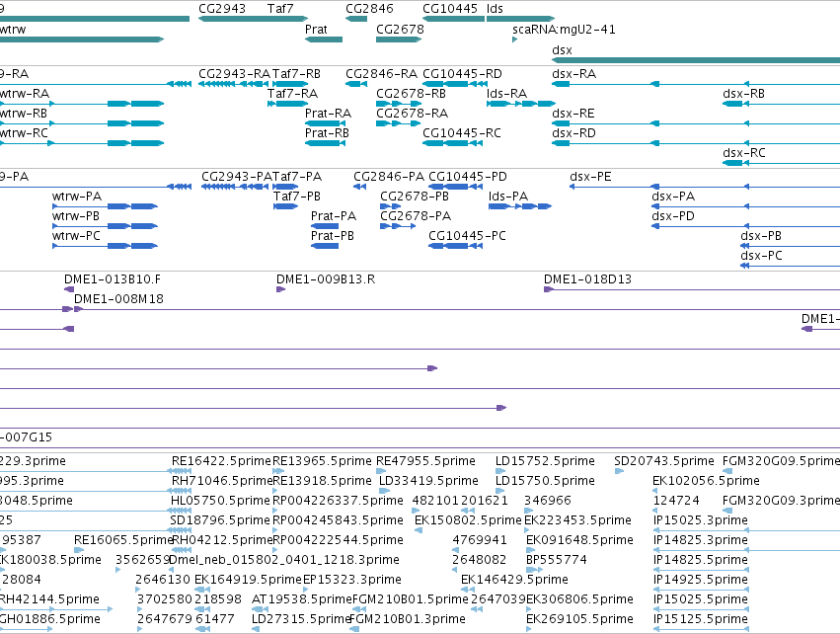Open the dsx-PB protein label
Screen dimensions: 840x634
tap(761, 236)
